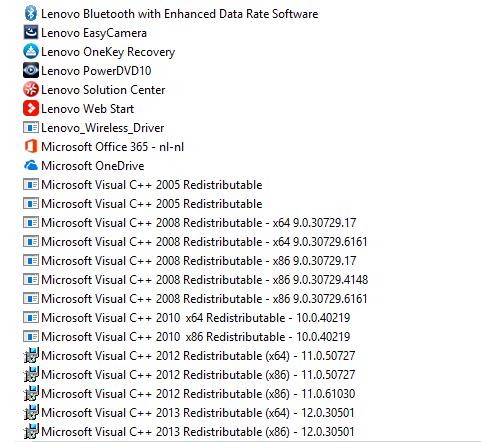Screen dimensions: 481x442
Task: Select Visual C++ 2008 x64 9.0.30729.17 entry
Action: (x=199, y=223)
